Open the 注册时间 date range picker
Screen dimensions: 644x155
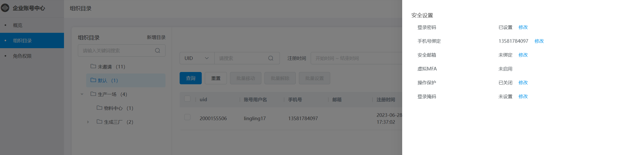pos(356,58)
